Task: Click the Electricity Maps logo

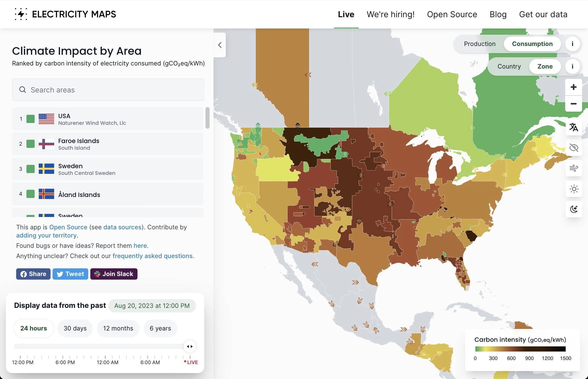Action: [65, 14]
